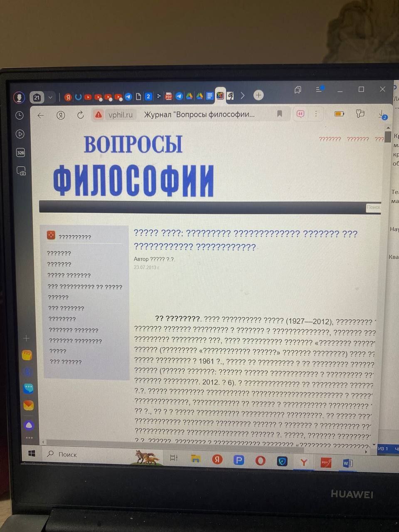Viewport: 399px width, 532px height.
Task: Click the date 23.07.2013 under author
Action: pyautogui.click(x=146, y=267)
